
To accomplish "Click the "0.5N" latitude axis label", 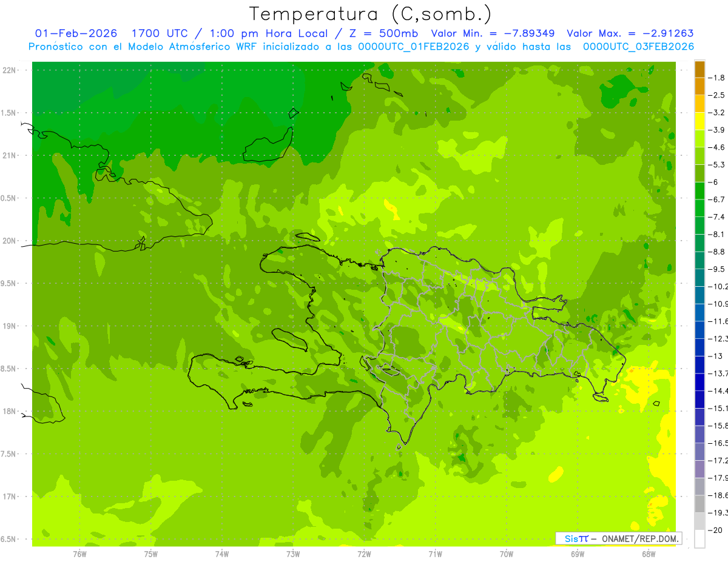I will tap(9, 198).
